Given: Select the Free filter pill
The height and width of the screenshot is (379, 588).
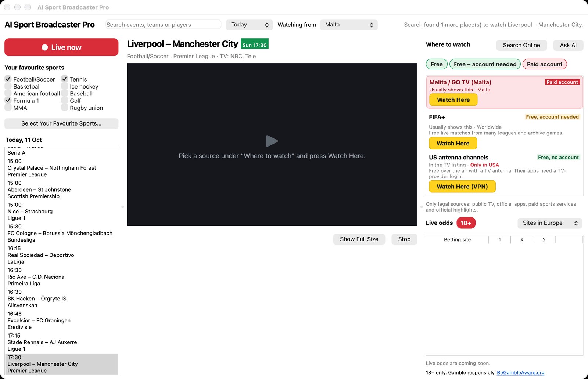Looking at the screenshot, I should click(x=437, y=64).
